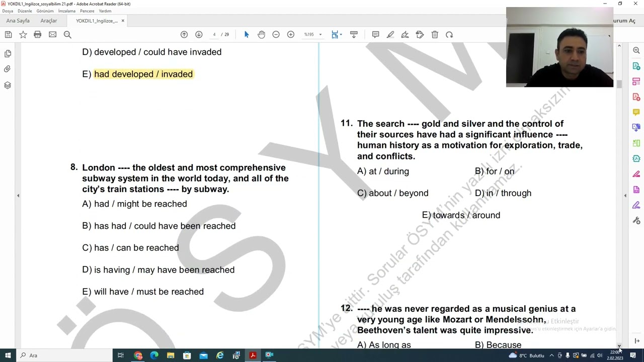Show hidden system tray icons
This screenshot has height=362, width=644.
[551, 355]
